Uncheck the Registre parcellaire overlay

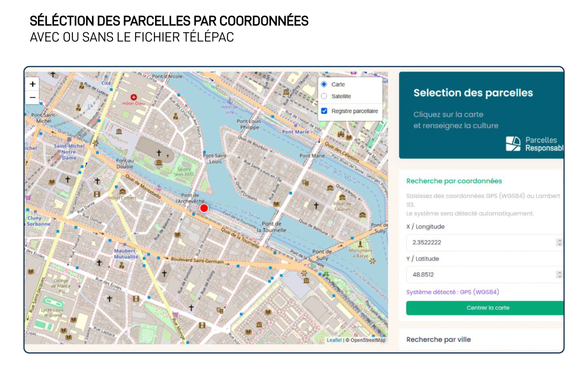click(324, 111)
